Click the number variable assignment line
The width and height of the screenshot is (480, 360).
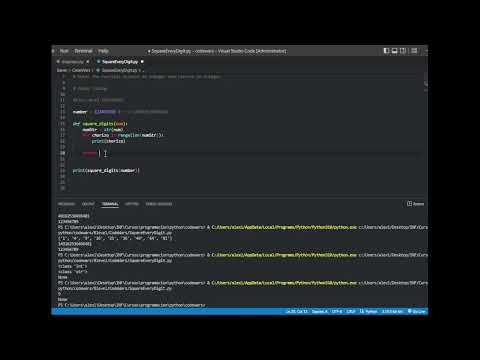point(120,112)
